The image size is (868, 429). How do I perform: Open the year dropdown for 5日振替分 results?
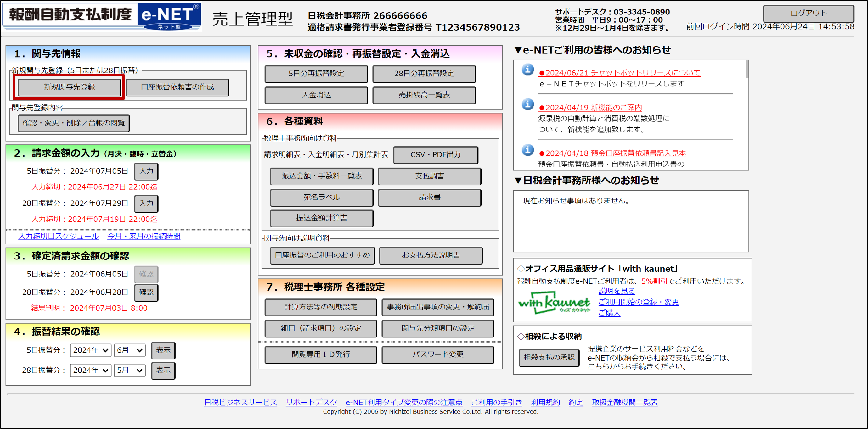click(90, 350)
